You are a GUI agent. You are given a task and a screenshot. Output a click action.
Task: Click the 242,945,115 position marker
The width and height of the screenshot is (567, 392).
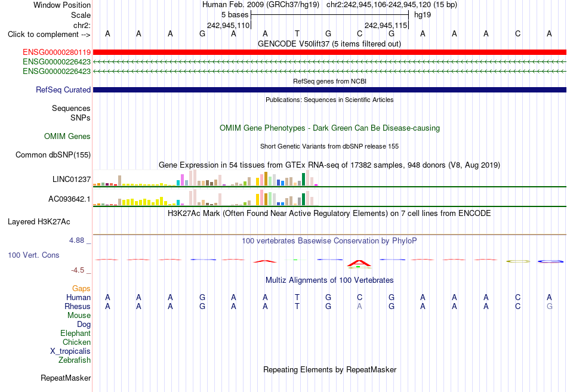point(386,25)
